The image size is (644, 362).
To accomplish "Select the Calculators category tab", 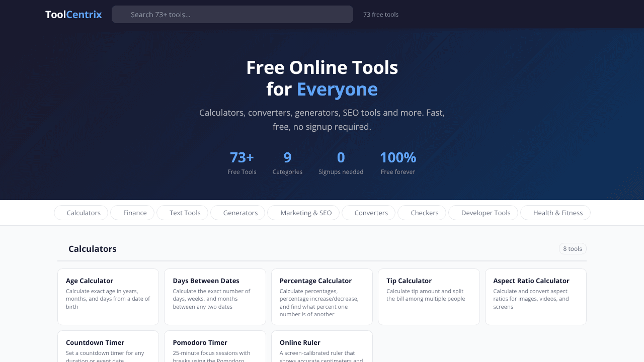I will tap(81, 213).
